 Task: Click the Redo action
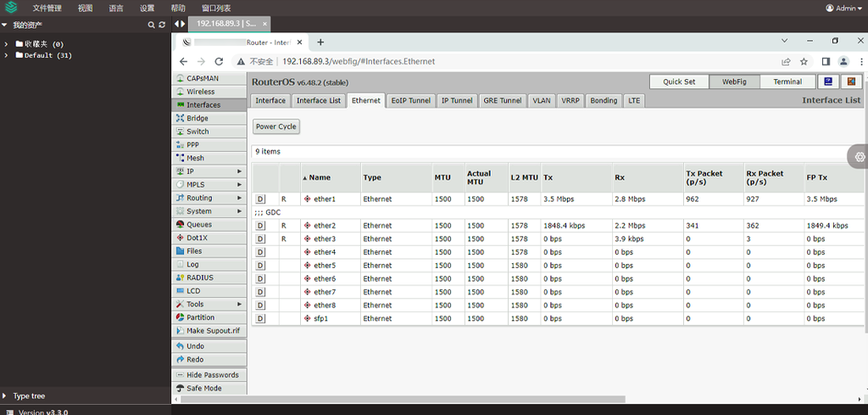209,360
